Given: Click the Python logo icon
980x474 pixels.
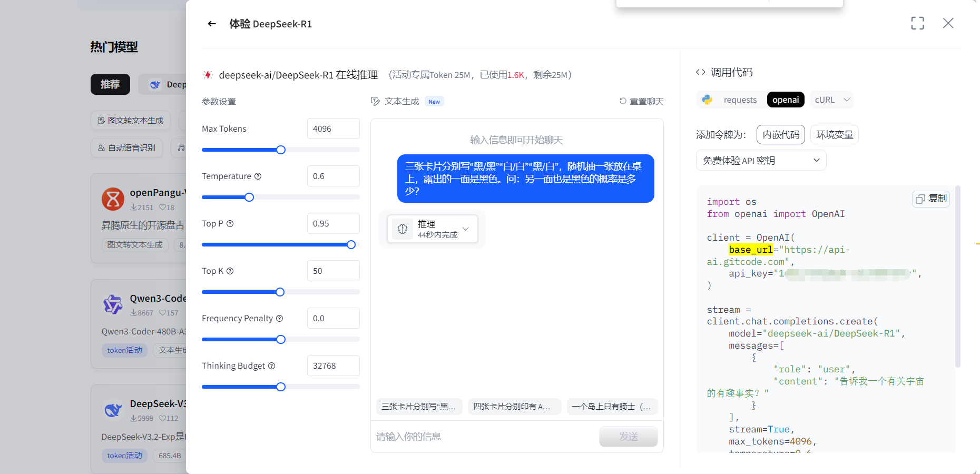Looking at the screenshot, I should 707,100.
